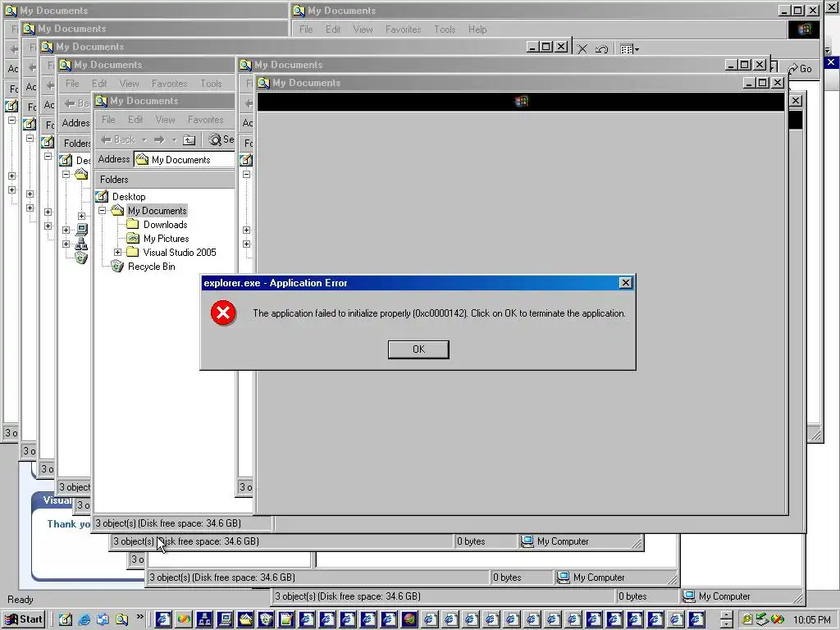
Task: Click the Folders pane header in front window
Action: 164,180
